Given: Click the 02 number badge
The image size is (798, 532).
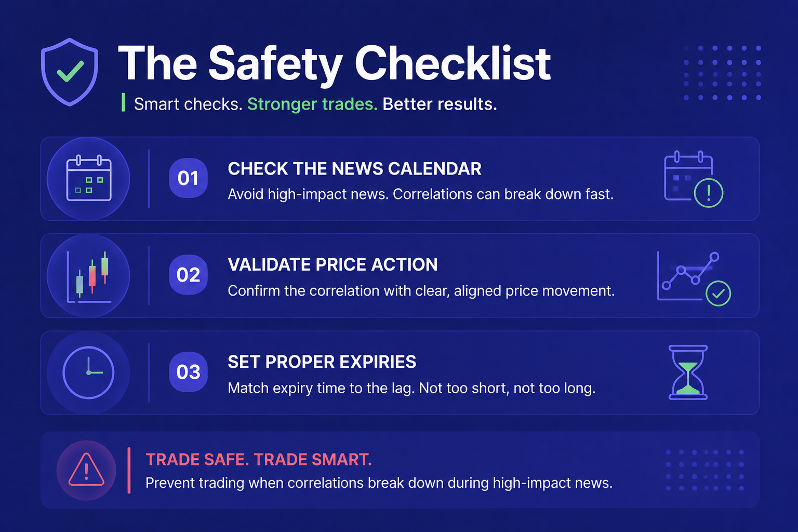Looking at the screenshot, I should click(x=188, y=275).
